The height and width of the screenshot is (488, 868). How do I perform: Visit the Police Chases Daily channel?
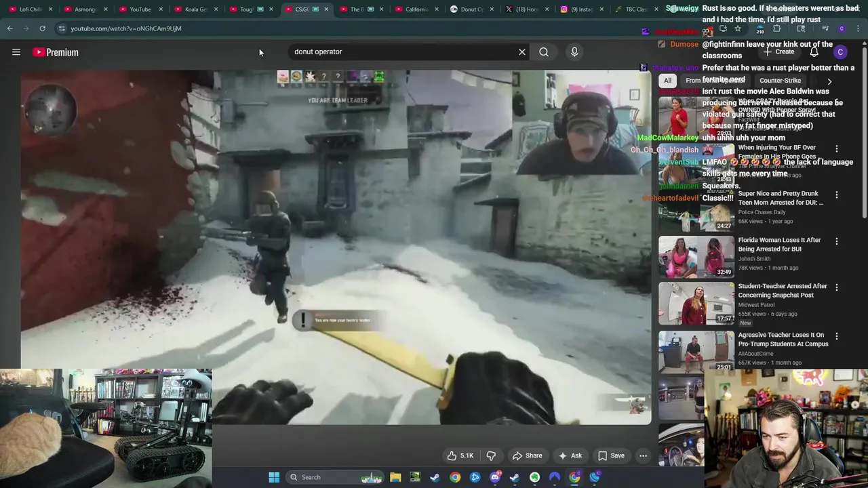coord(762,212)
